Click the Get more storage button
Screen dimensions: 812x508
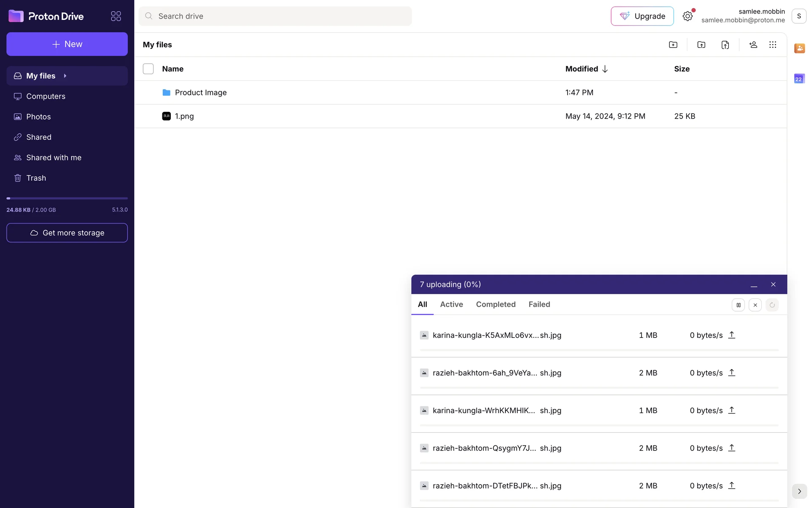tap(67, 233)
